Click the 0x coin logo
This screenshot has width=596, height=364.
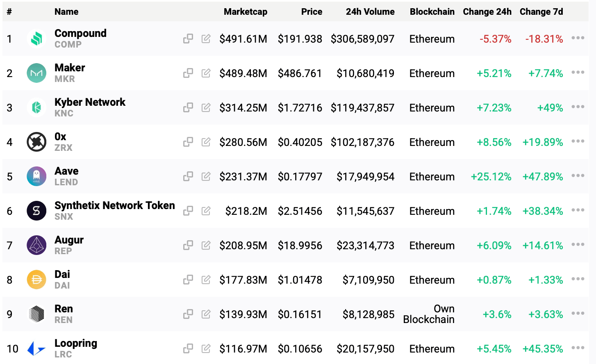(36, 142)
